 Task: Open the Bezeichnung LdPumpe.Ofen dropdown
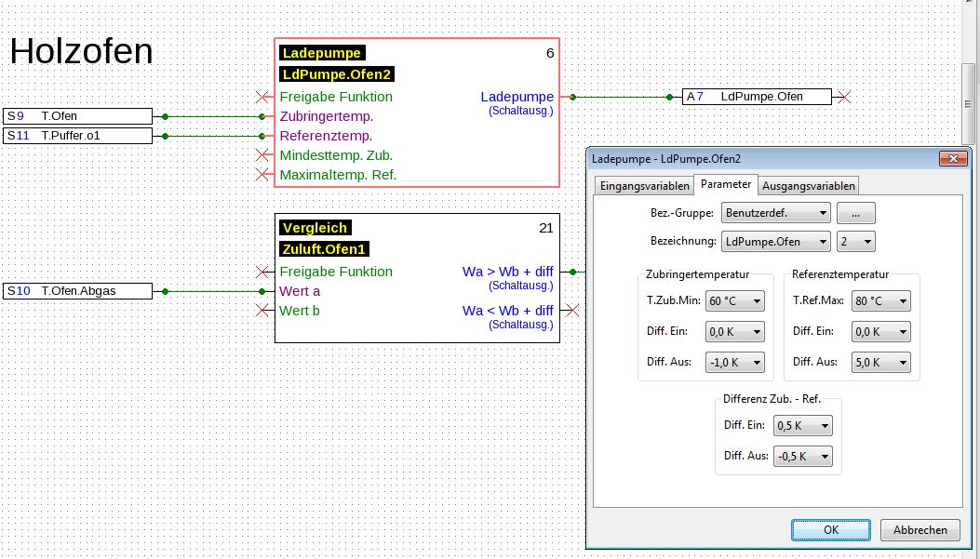coord(776,242)
